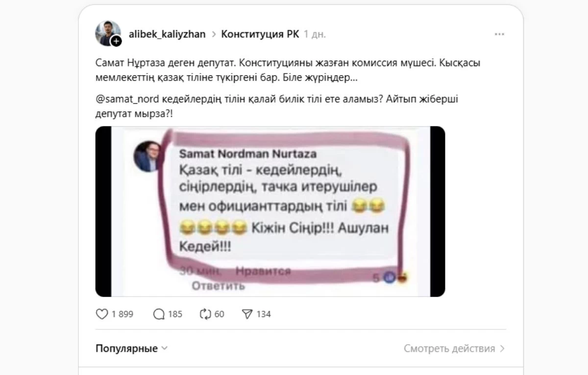Open the attached comment screenshot image
The height and width of the screenshot is (375, 588).
[270, 211]
